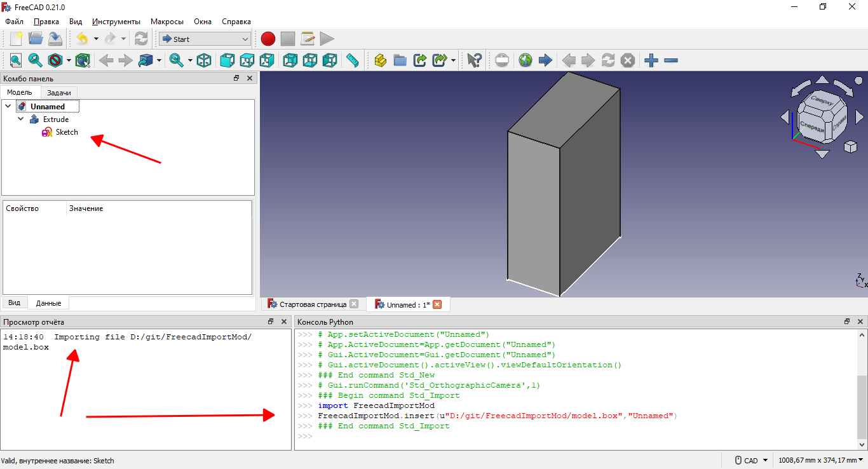Click the make link icon
Screen dimensions: 868x469
420,60
